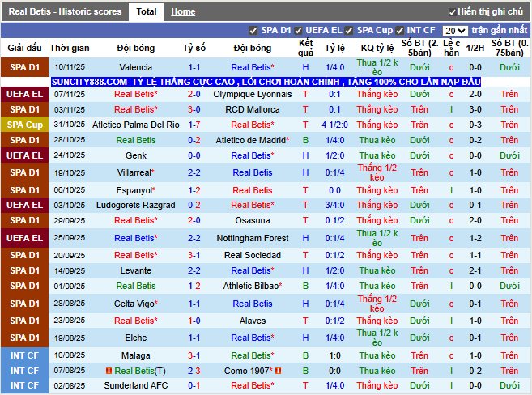The height and width of the screenshot is (395, 532).
Task: Click Real Betis in the Villarreal row
Action: click(253, 172)
